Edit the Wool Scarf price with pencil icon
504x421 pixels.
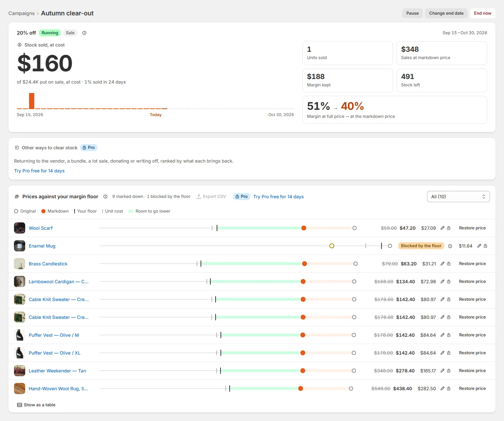[x=442, y=228]
